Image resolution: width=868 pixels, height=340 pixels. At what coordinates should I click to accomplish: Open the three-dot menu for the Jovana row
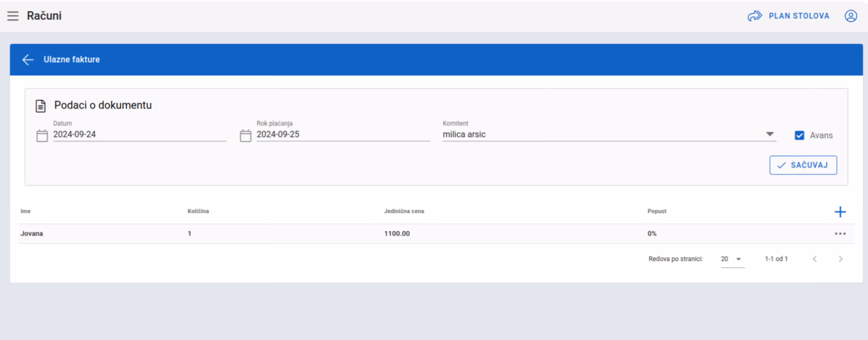pos(840,233)
